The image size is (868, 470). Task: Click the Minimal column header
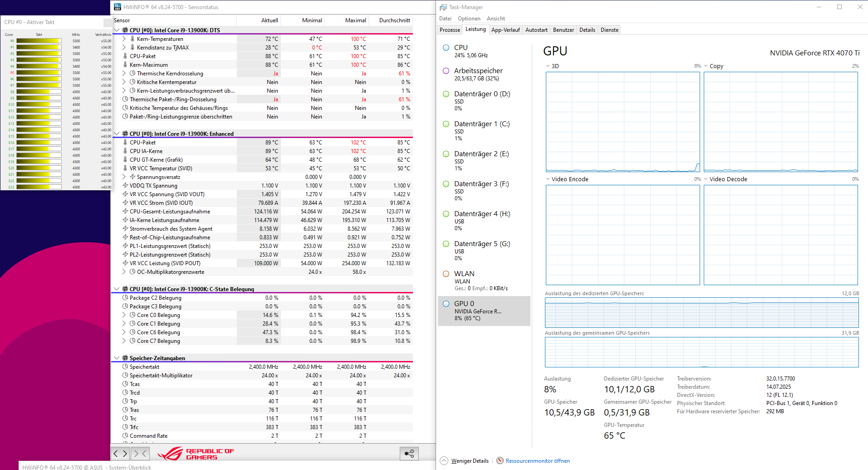[x=303, y=20]
